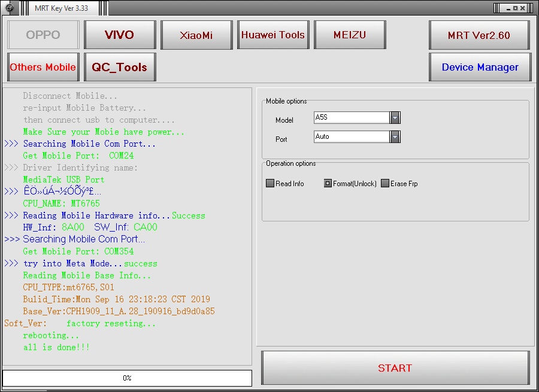This screenshot has width=539, height=392.
Task: Click the Model field showing A5S
Action: click(352, 117)
